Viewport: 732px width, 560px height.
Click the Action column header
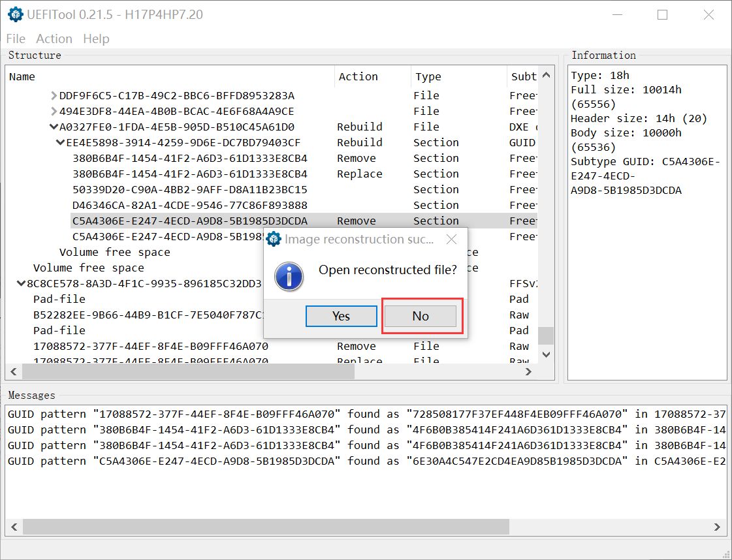(x=373, y=76)
